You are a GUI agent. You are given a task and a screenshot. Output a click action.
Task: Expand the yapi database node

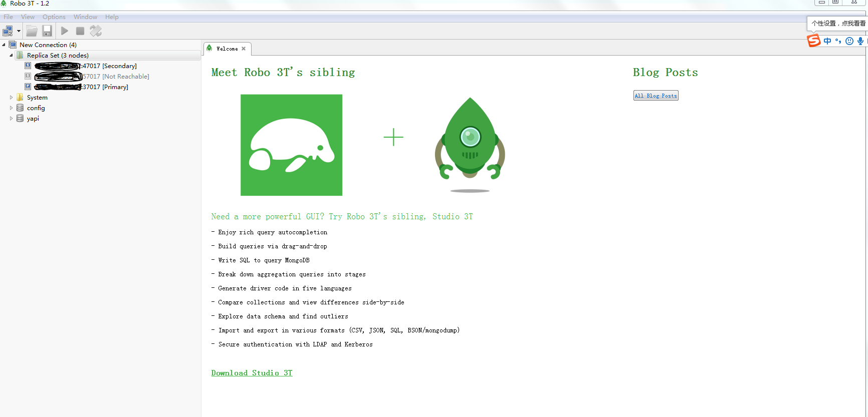11,119
